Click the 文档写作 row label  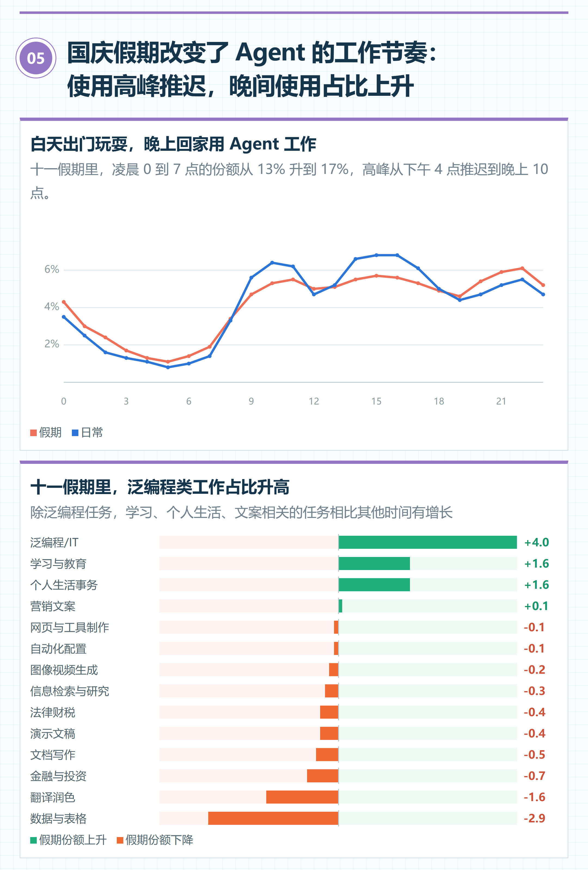click(53, 755)
